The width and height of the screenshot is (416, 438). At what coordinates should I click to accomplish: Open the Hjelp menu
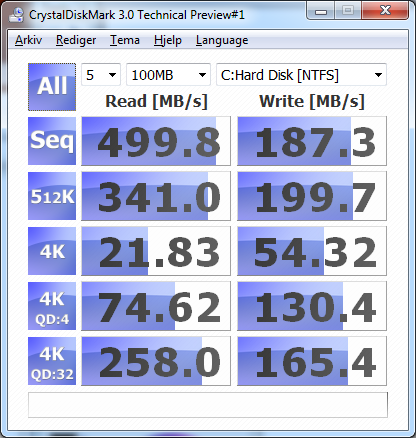tap(168, 40)
